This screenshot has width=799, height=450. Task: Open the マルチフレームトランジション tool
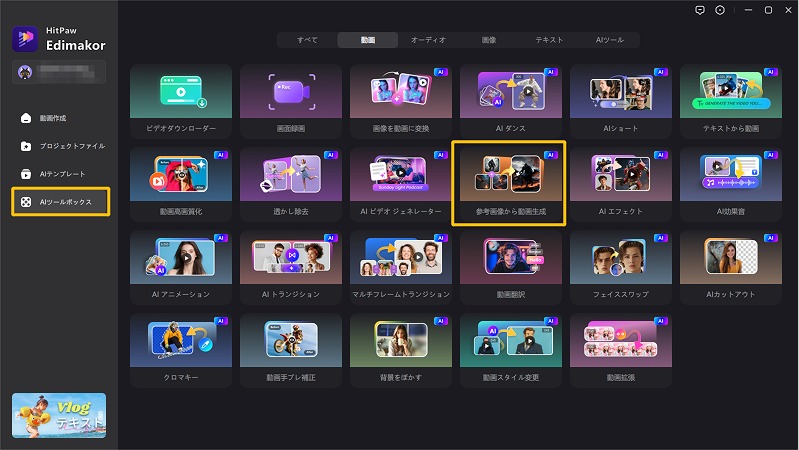tap(401, 267)
